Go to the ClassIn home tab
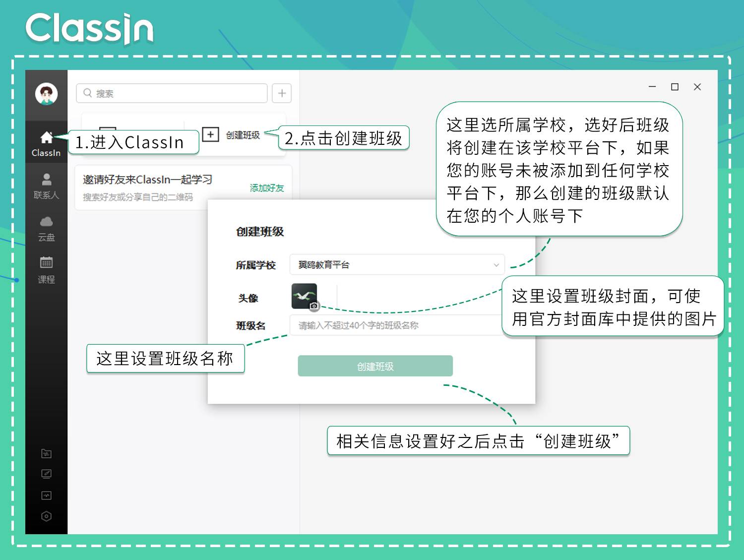The width and height of the screenshot is (744, 560). [46, 144]
